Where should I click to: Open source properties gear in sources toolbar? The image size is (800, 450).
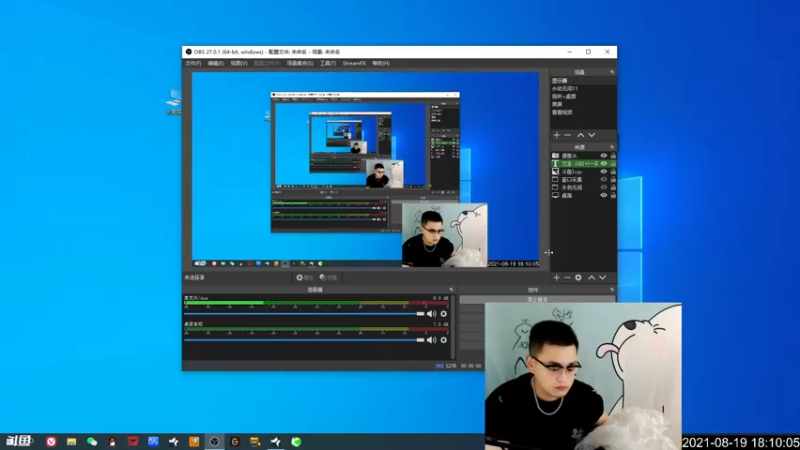(578, 278)
